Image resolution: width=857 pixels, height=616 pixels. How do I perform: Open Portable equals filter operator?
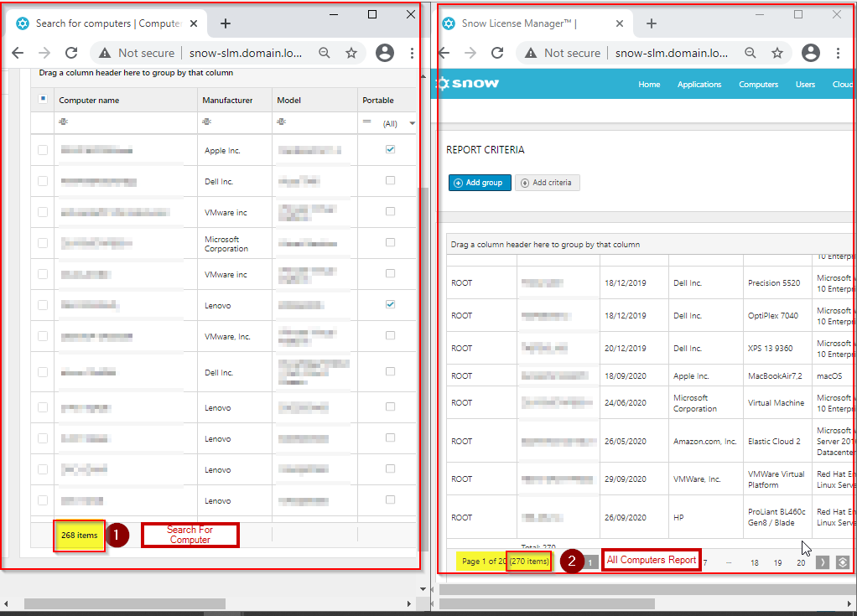366,122
